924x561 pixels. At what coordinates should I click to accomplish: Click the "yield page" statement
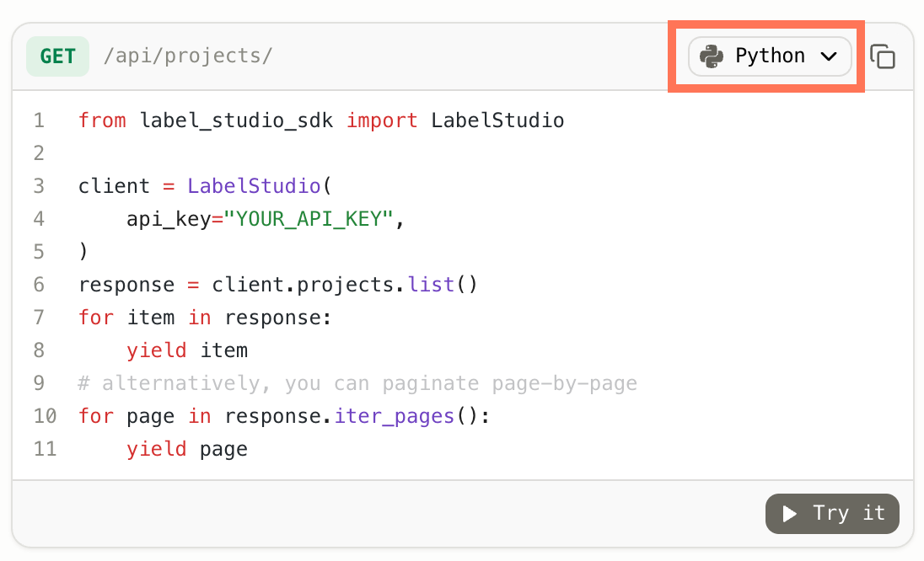[x=187, y=449]
